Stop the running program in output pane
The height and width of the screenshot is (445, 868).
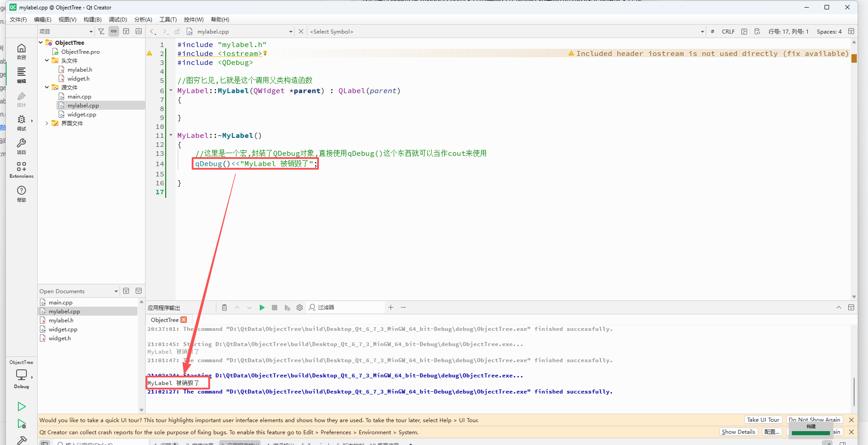[x=275, y=308]
